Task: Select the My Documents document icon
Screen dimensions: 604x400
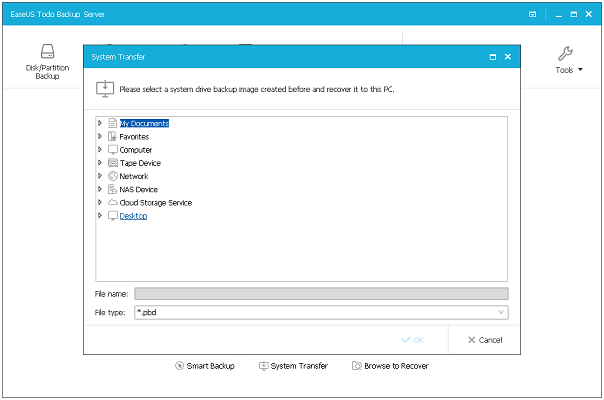Action: click(x=112, y=123)
